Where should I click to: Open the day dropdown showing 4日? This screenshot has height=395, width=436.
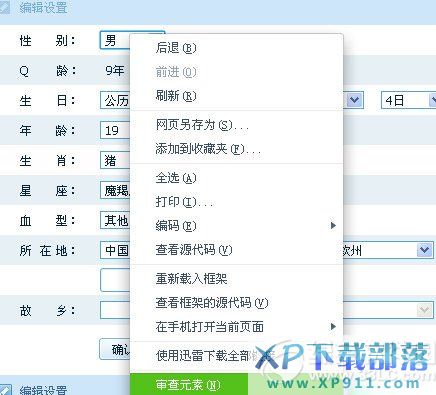click(x=408, y=100)
